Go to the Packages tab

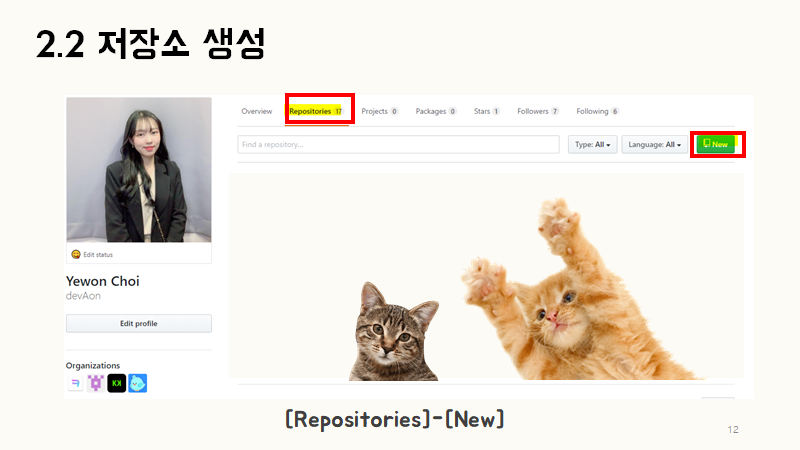point(436,111)
